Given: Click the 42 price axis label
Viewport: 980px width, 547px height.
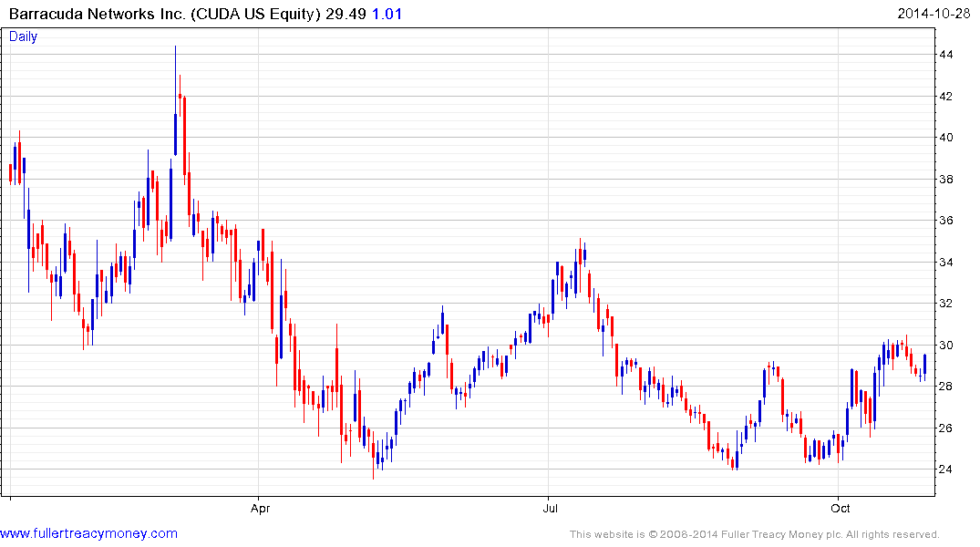Looking at the screenshot, I should click(946, 97).
